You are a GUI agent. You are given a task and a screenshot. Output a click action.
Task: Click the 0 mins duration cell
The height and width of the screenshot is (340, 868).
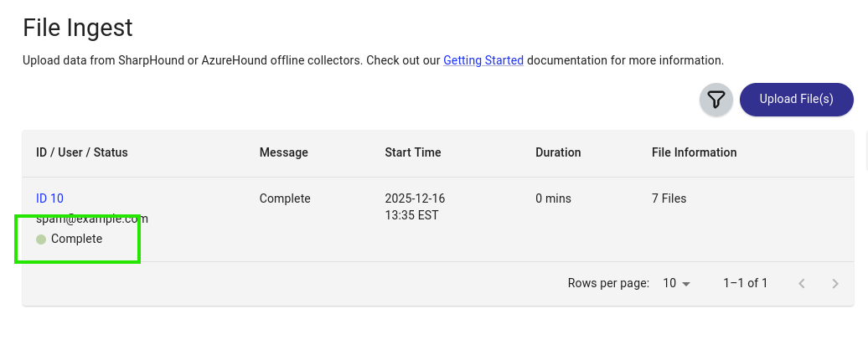tap(553, 198)
